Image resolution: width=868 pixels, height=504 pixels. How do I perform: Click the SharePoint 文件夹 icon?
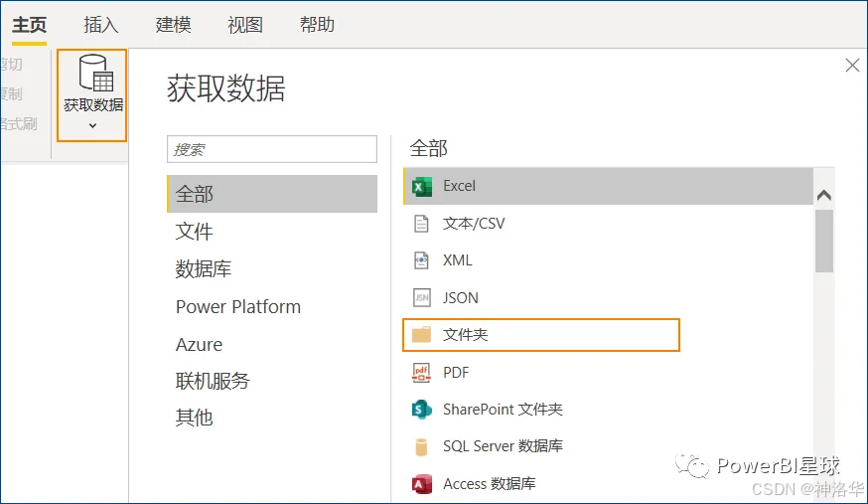click(422, 410)
